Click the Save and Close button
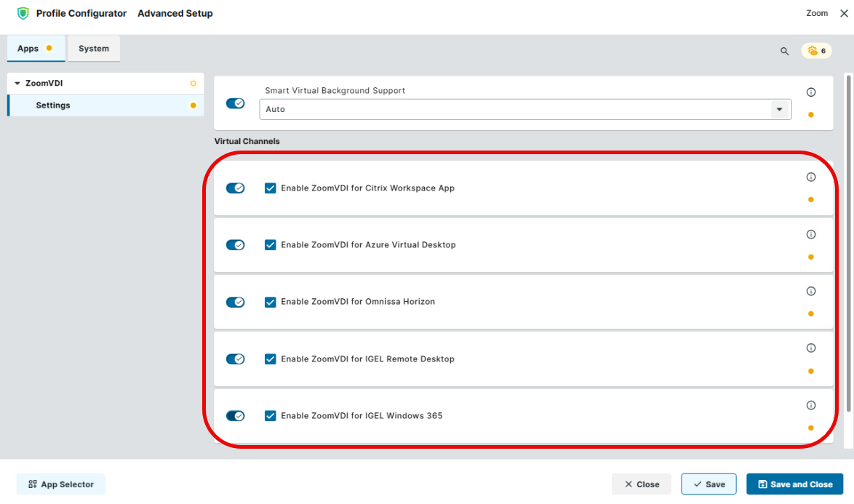Screen dimensions: 854x504 click(794, 484)
